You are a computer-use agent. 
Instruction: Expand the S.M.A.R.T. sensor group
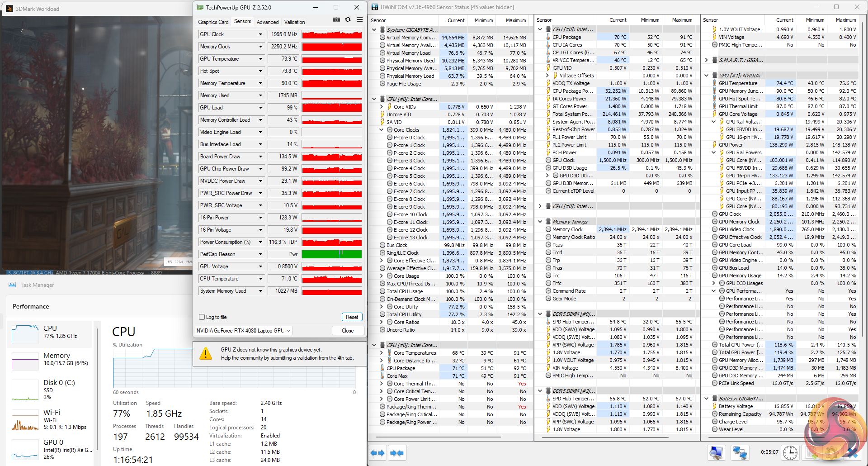706,60
